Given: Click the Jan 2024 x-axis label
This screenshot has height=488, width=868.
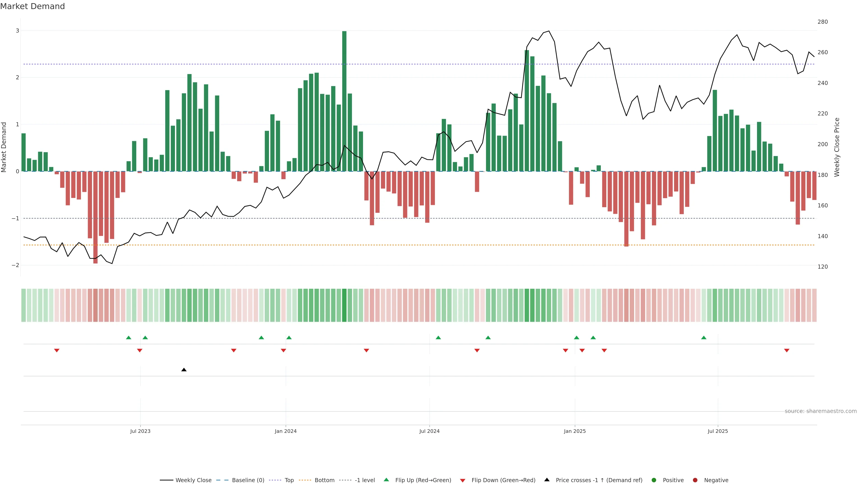Looking at the screenshot, I should [285, 431].
